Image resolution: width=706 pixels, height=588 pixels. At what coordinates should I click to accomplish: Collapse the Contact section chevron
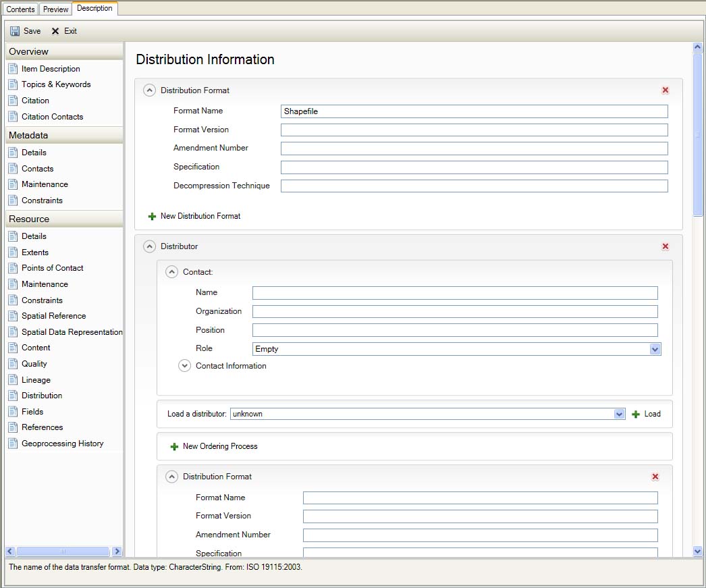[172, 272]
